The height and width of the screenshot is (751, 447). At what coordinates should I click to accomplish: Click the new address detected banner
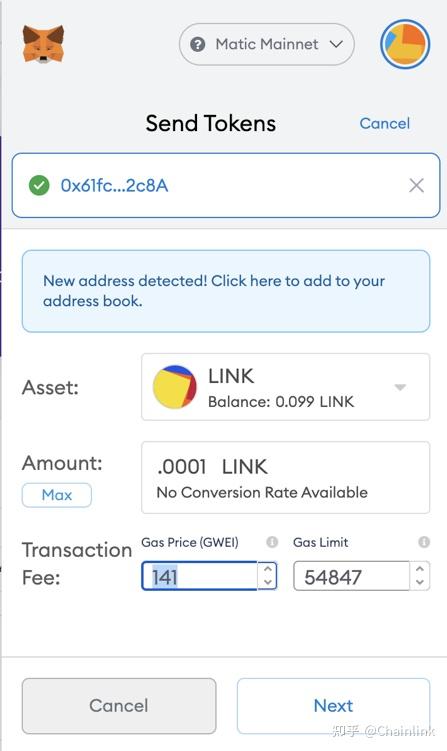(226, 291)
